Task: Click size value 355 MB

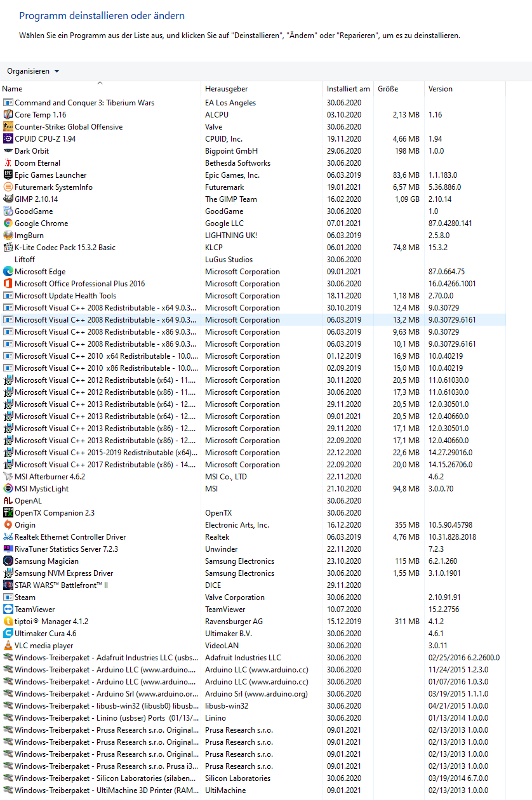Action: click(407, 525)
